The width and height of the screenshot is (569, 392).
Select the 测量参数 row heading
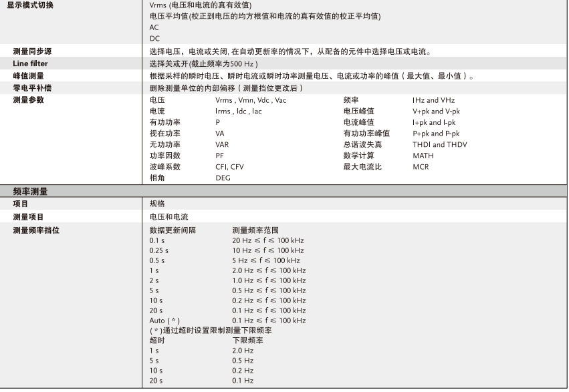pyautogui.click(x=28, y=100)
